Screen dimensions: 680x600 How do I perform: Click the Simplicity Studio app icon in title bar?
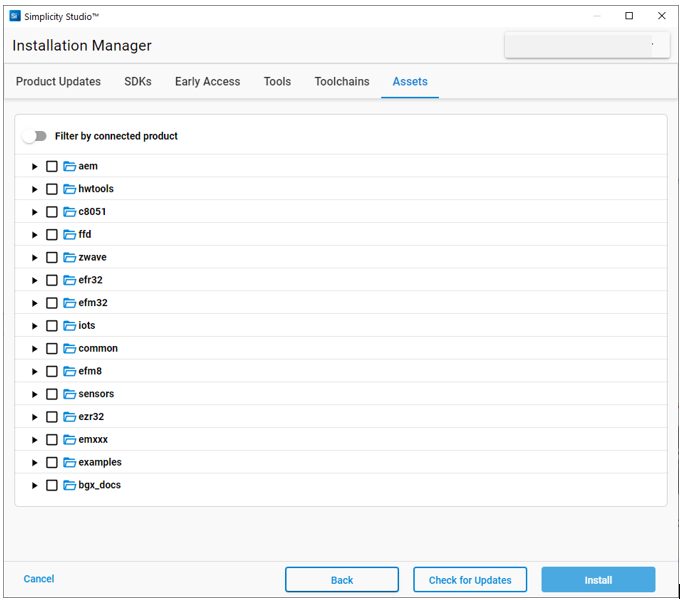click(15, 16)
